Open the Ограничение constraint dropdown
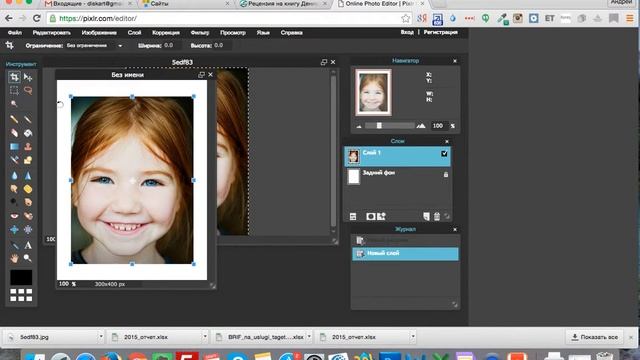The image size is (640, 360). point(94,46)
